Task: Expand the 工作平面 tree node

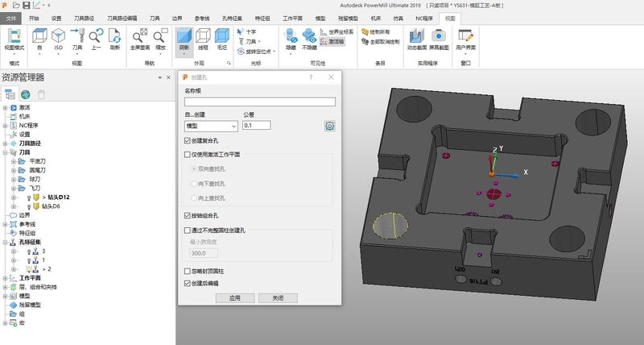Action: point(6,278)
